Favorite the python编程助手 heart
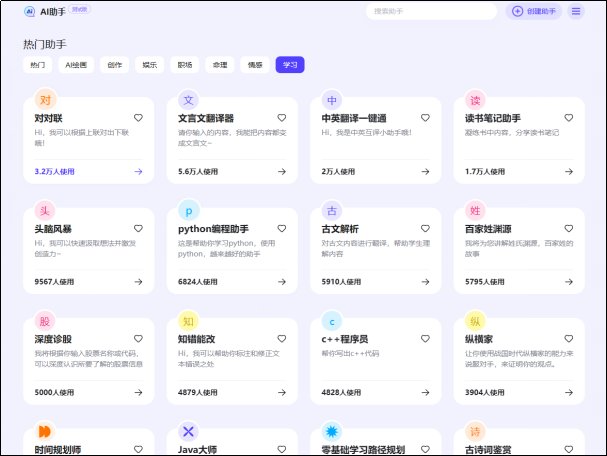The width and height of the screenshot is (607, 456). point(282,228)
